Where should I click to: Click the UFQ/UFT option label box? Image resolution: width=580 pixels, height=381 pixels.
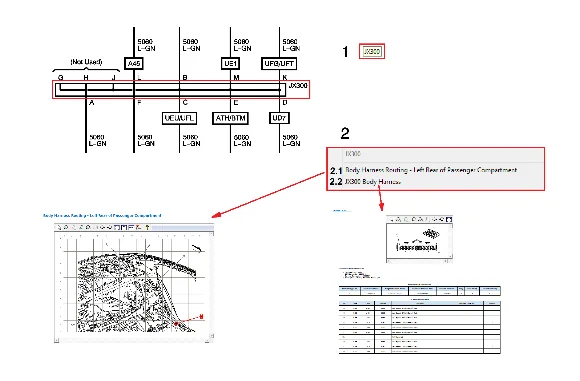(x=279, y=64)
